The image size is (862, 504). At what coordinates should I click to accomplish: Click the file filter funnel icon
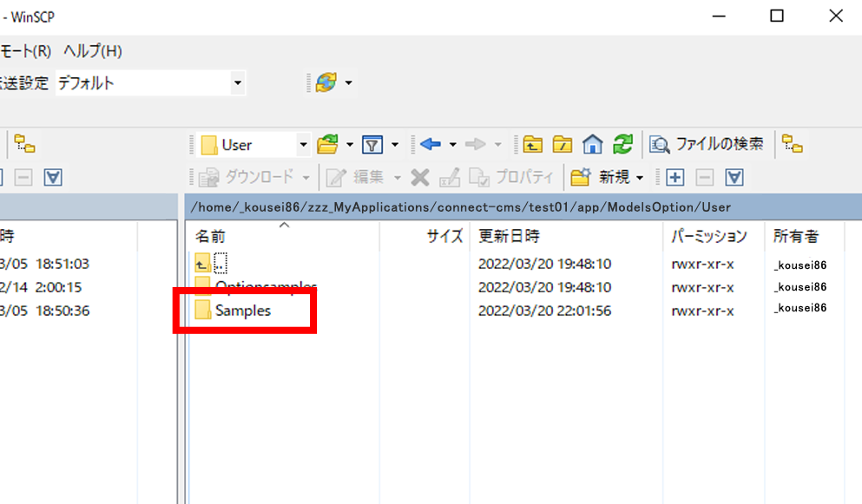(372, 145)
